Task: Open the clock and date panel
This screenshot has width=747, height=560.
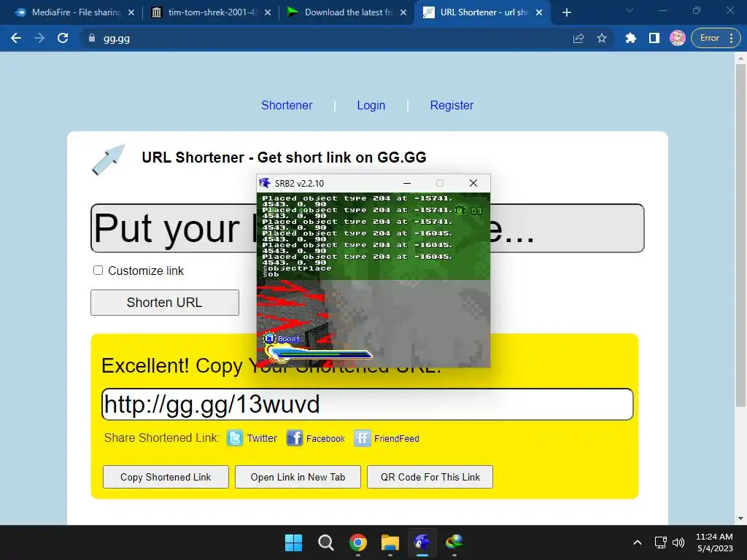Action: pos(714,542)
